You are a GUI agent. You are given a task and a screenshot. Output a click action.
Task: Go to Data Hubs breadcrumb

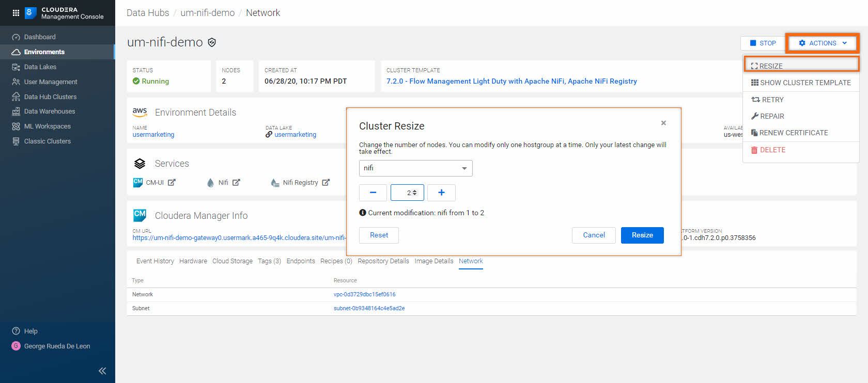coord(148,13)
